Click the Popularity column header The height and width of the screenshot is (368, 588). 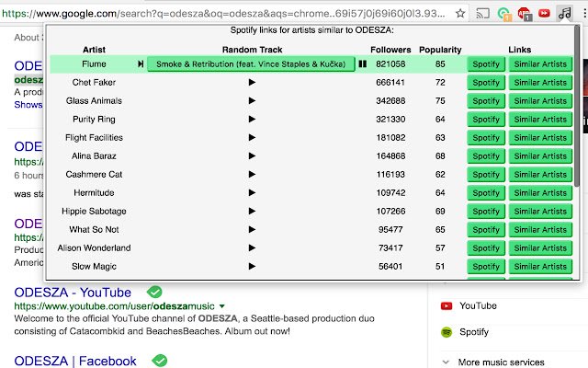(440, 50)
